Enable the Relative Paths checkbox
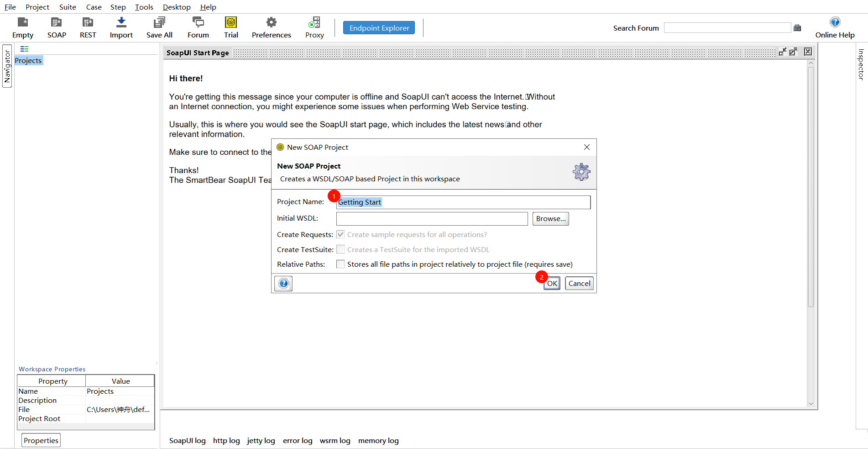 click(340, 264)
